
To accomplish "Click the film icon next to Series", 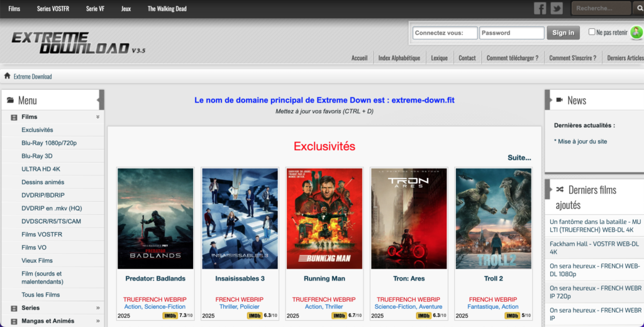I will tap(14, 308).
